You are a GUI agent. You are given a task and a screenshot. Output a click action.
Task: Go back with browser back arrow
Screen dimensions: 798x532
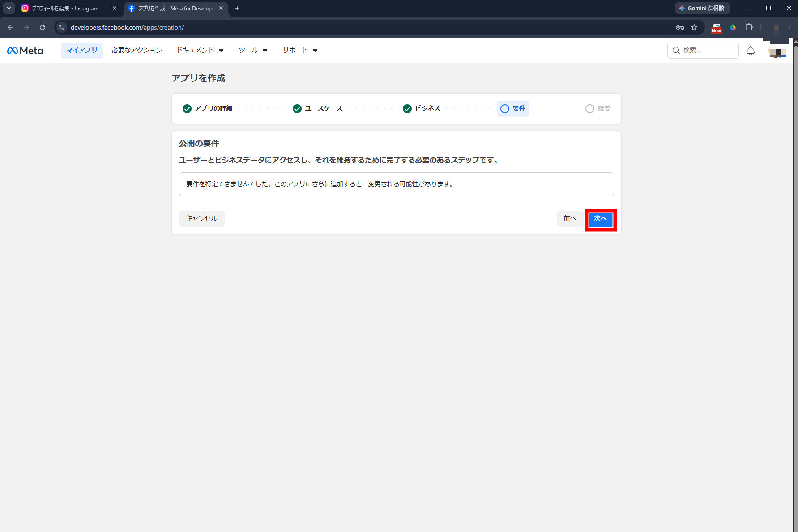pos(10,27)
